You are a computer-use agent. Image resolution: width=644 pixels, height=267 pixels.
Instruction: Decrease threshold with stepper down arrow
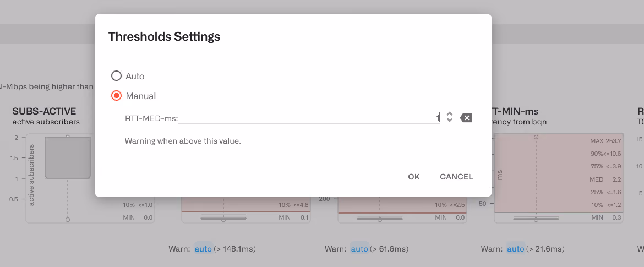450,119
